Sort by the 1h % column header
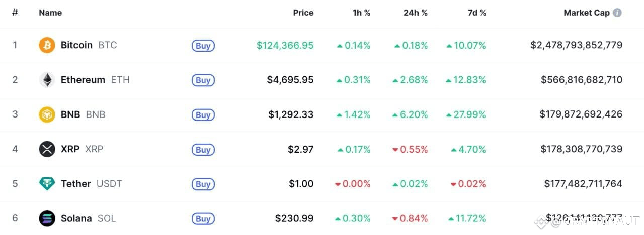 (362, 13)
